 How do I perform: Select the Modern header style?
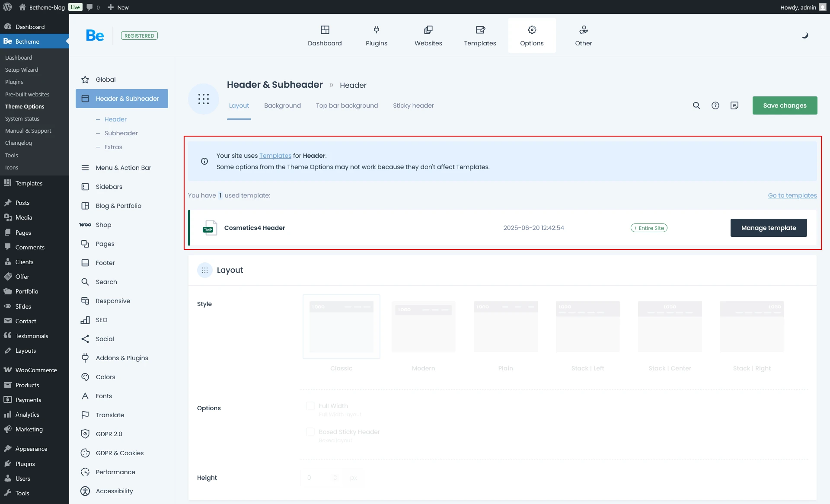(423, 326)
